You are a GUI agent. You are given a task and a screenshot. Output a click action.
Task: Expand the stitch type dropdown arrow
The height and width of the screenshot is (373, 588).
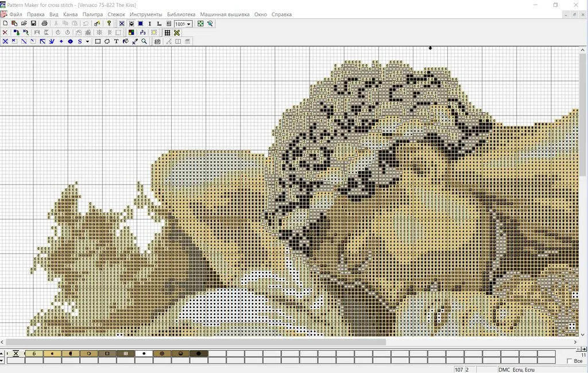(x=87, y=41)
